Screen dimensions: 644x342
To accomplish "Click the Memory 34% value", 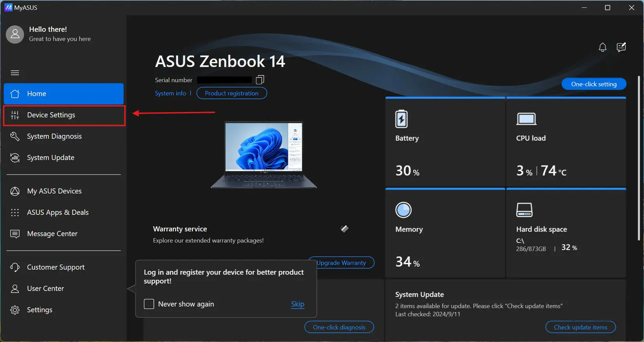I will (407, 262).
